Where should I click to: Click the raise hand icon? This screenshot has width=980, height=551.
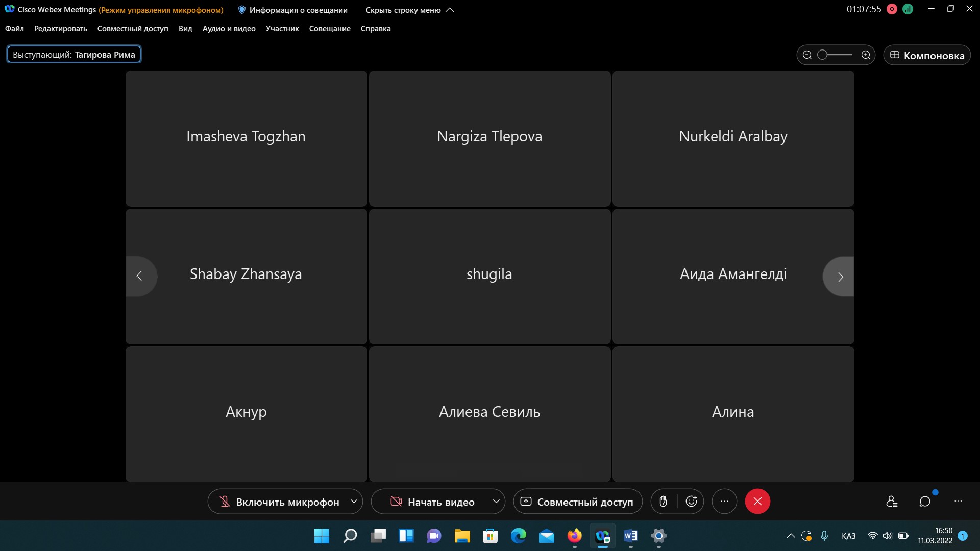coord(663,502)
